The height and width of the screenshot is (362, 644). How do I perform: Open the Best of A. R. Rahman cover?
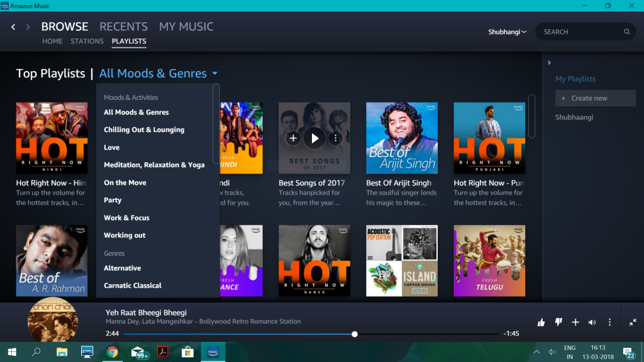(52, 261)
